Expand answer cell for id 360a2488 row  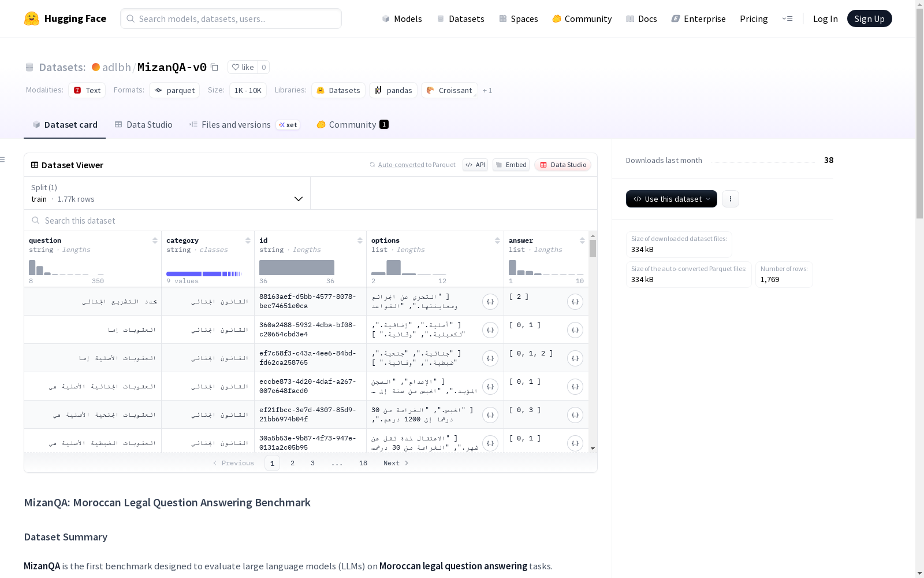click(x=575, y=330)
